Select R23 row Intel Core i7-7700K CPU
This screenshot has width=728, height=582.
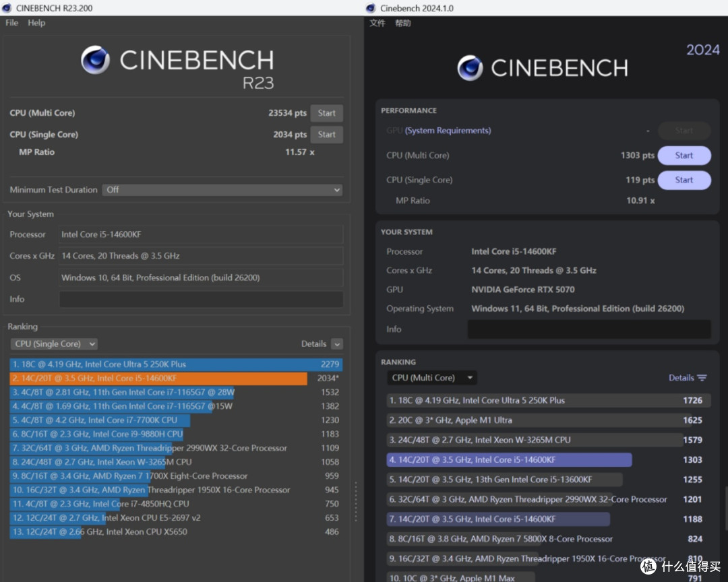176,420
